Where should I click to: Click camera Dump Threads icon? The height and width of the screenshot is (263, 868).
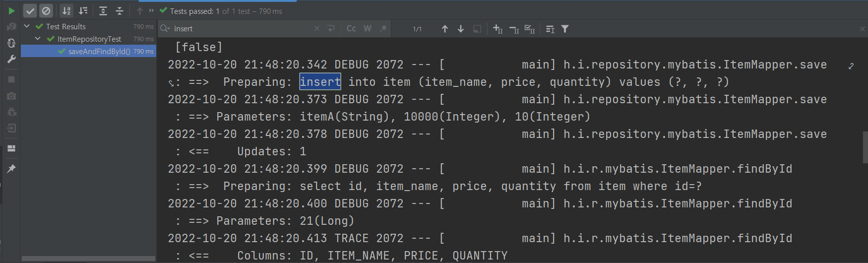[x=11, y=96]
